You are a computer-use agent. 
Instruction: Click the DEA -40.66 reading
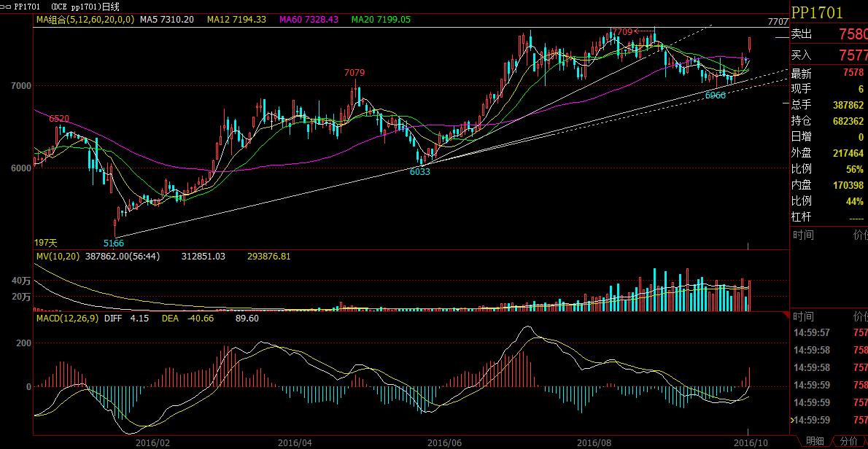tap(187, 319)
